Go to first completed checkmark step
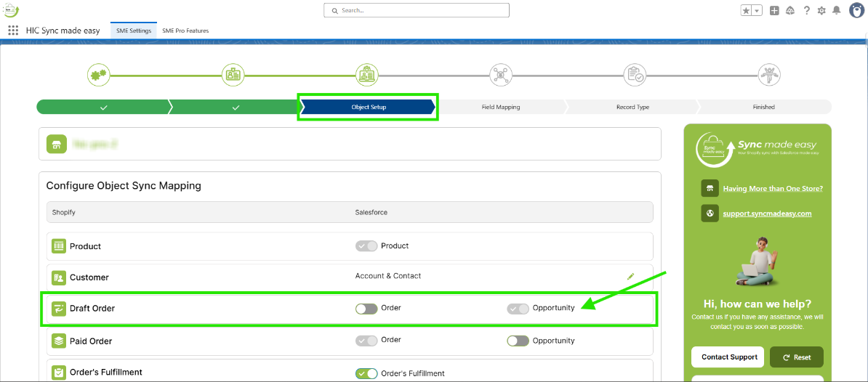 (103, 107)
